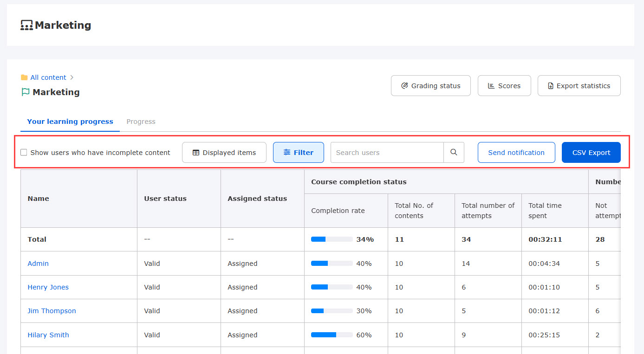Switch to Your learning progress tab
Viewport: 644px width, 354px height.
(x=70, y=122)
